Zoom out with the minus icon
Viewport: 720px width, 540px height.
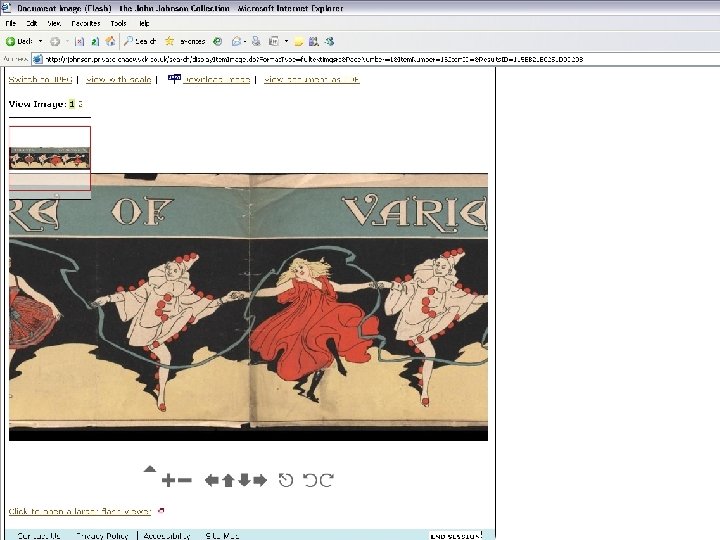click(185, 480)
